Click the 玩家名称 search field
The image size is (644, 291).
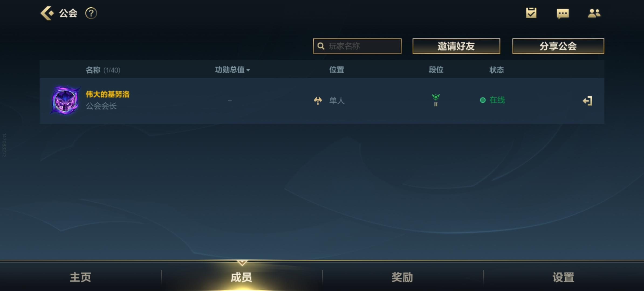pos(357,46)
